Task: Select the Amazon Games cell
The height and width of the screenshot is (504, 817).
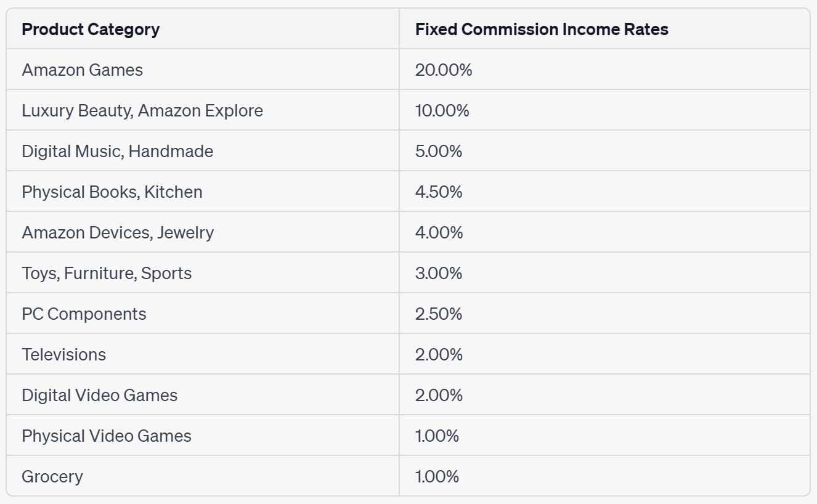Action: [83, 70]
